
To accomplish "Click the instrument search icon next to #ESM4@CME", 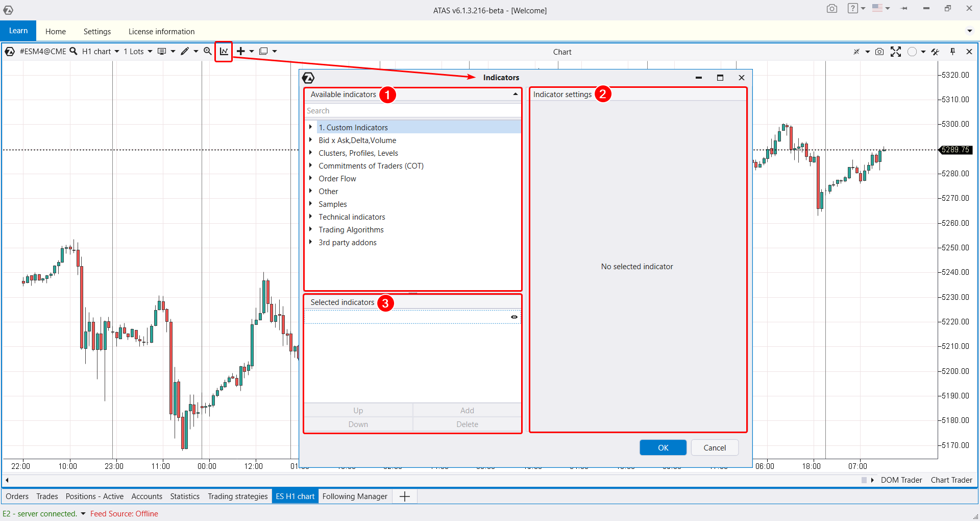I will pos(73,51).
